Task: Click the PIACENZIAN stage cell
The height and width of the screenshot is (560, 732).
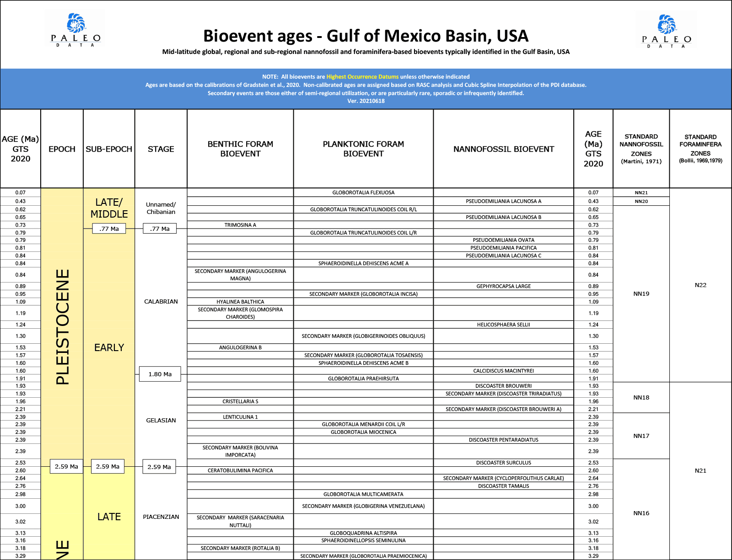Action: point(161,517)
